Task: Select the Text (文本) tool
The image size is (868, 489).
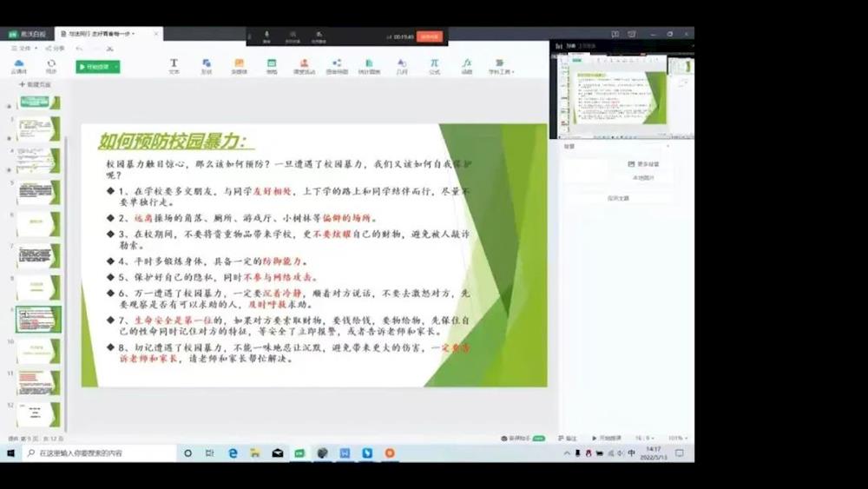Action: click(x=174, y=66)
